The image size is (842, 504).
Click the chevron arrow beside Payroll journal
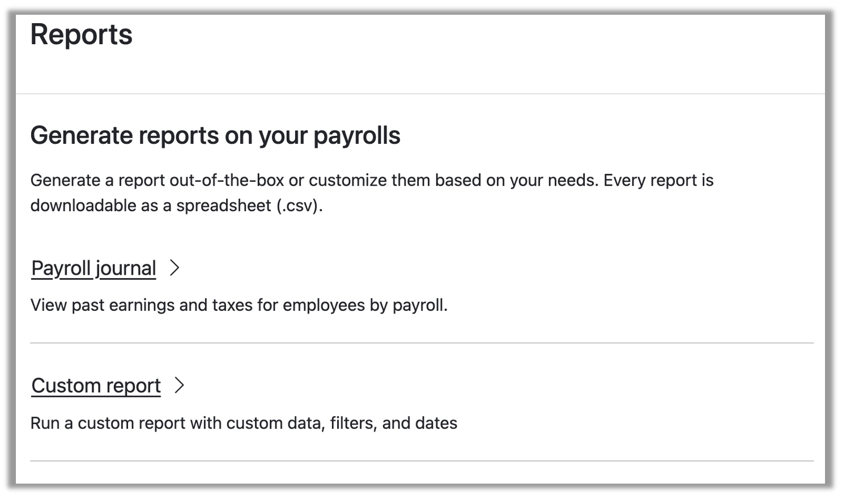175,268
